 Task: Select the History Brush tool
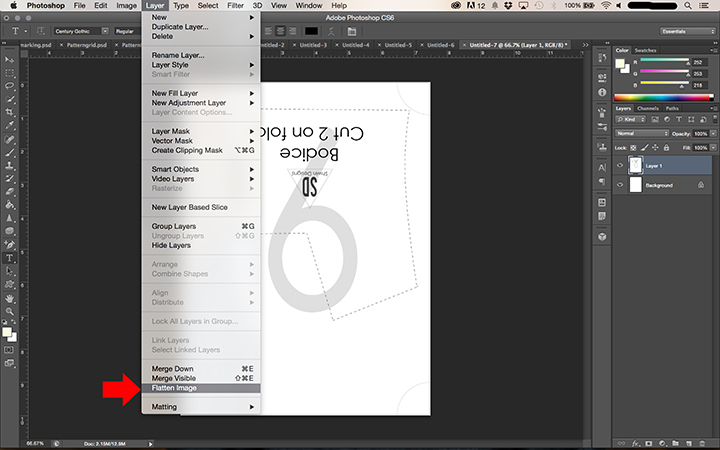click(9, 178)
